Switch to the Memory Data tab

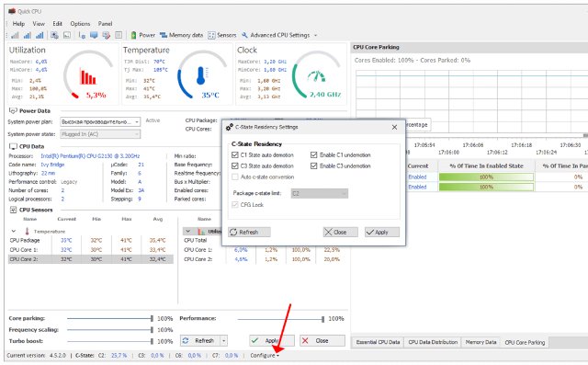click(x=481, y=342)
